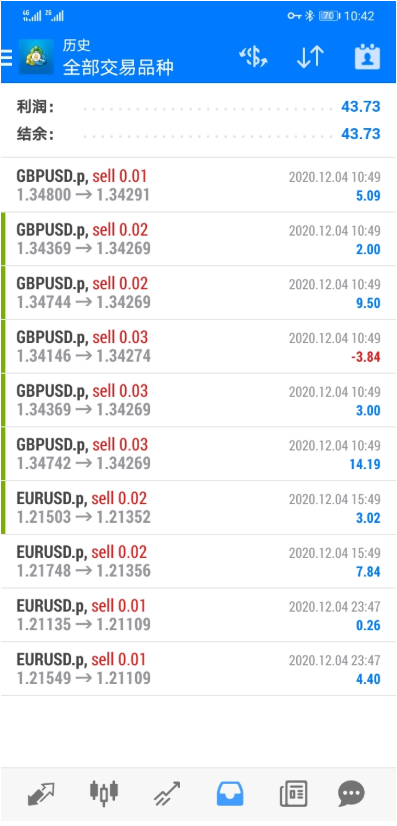
Task: Open the calendar date range icon
Action: pos(368,57)
